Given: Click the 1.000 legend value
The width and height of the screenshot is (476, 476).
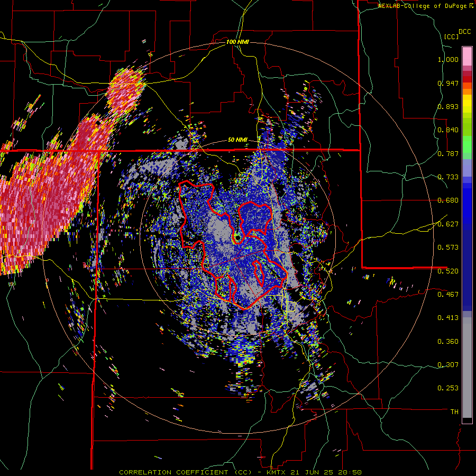Looking at the screenshot, I should (448, 59).
